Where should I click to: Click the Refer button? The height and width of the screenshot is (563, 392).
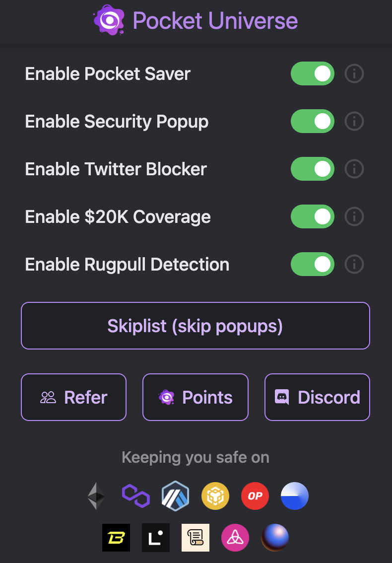pyautogui.click(x=73, y=397)
